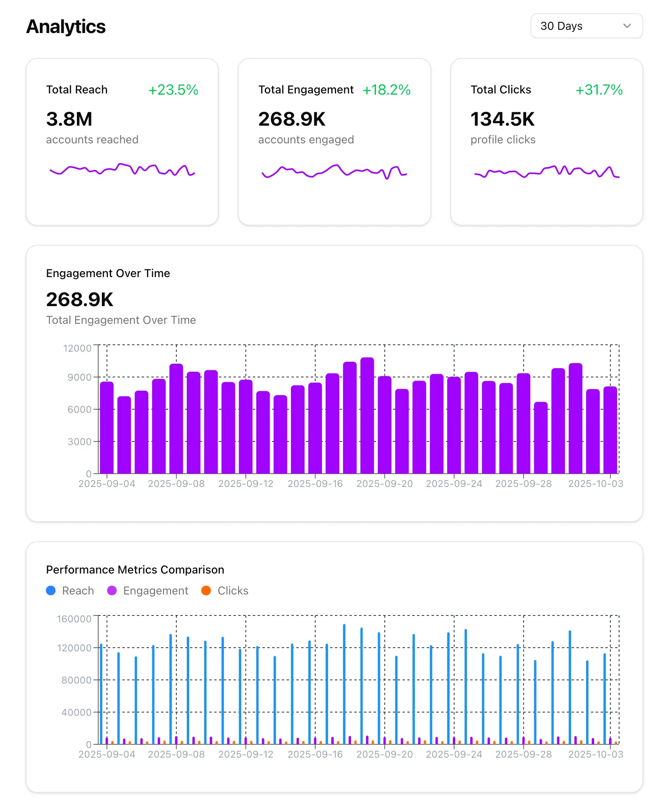Open the 30 Days time range dropdown
This screenshot has width=669, height=812.
click(586, 26)
